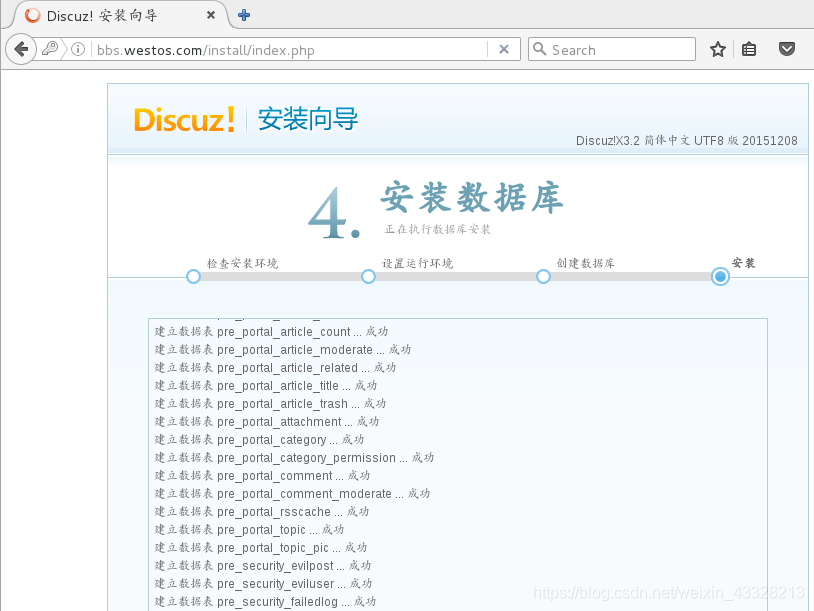814x611 pixels.
Task: Click the 检查安装环境 step marker
Action: [193, 277]
